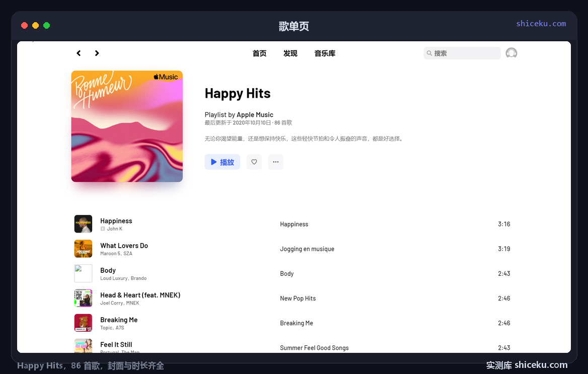The height and width of the screenshot is (374, 588).
Task: Select the track title Breaking Me
Action: pos(119,320)
